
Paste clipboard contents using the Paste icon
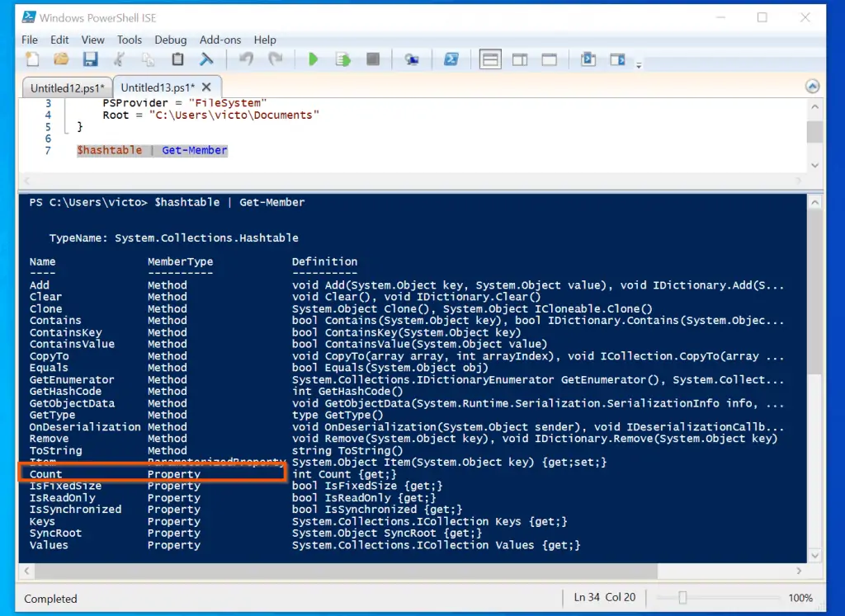[x=177, y=59]
